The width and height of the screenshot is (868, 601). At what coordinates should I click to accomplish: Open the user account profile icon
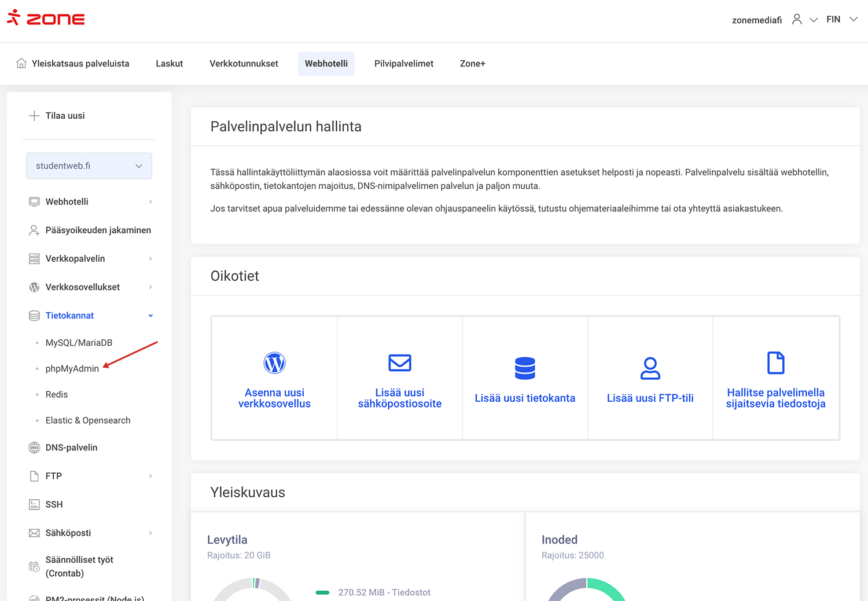coord(797,20)
